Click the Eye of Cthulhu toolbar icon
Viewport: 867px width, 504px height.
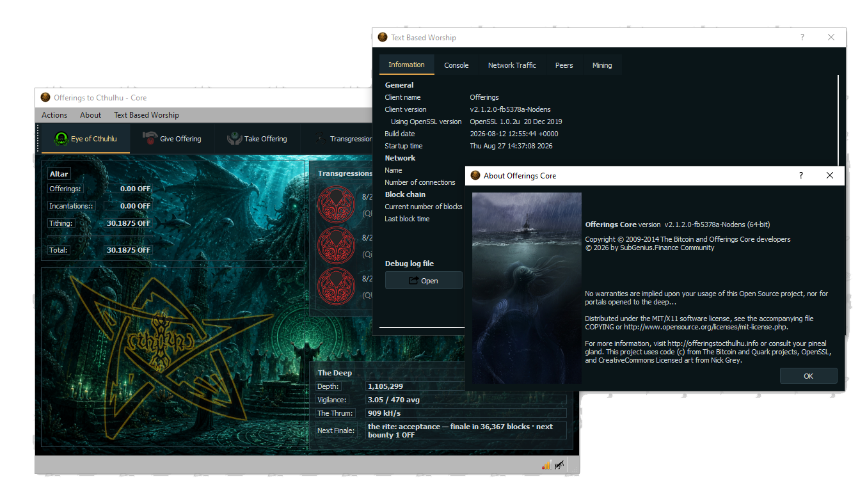tap(61, 139)
